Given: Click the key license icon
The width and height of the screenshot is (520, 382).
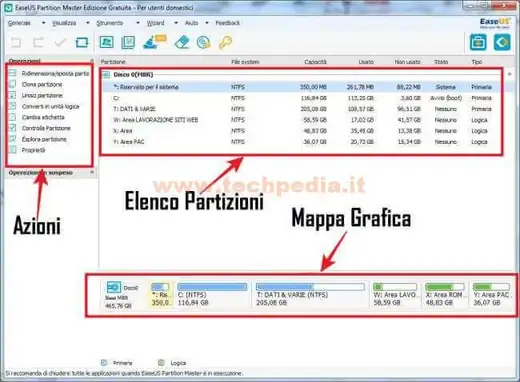Looking at the screenshot, I should 225,42.
